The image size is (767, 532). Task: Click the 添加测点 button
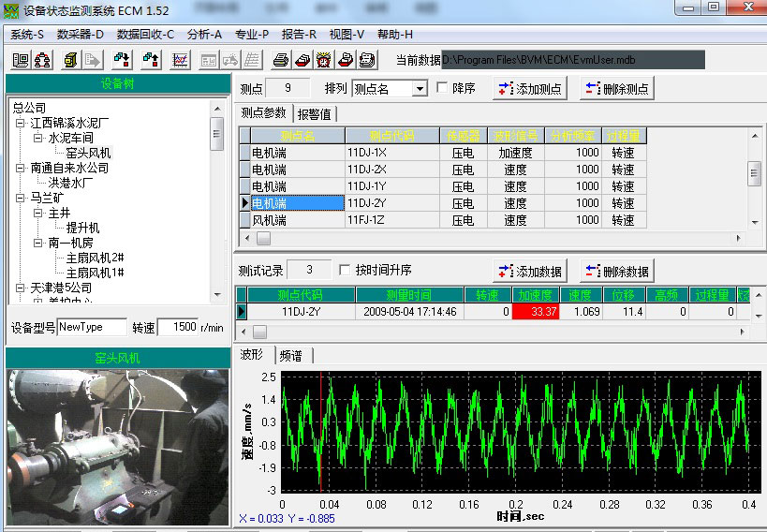tap(531, 89)
